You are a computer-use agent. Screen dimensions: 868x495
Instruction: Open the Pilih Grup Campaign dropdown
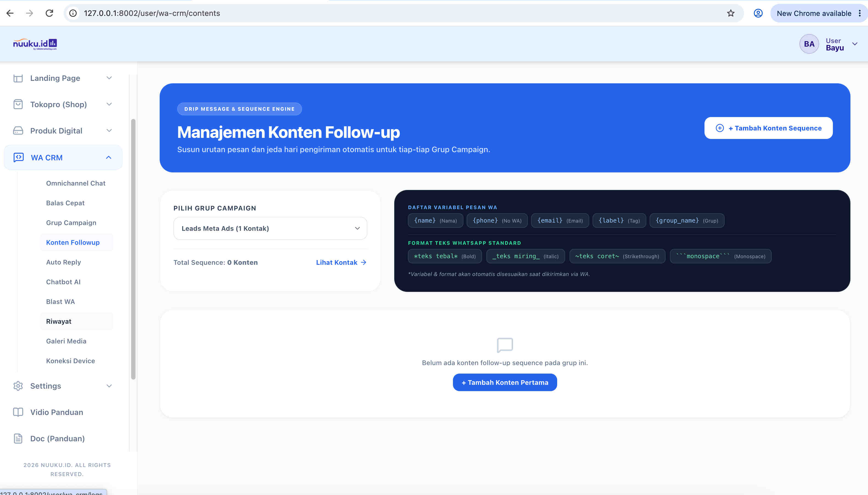tap(270, 229)
